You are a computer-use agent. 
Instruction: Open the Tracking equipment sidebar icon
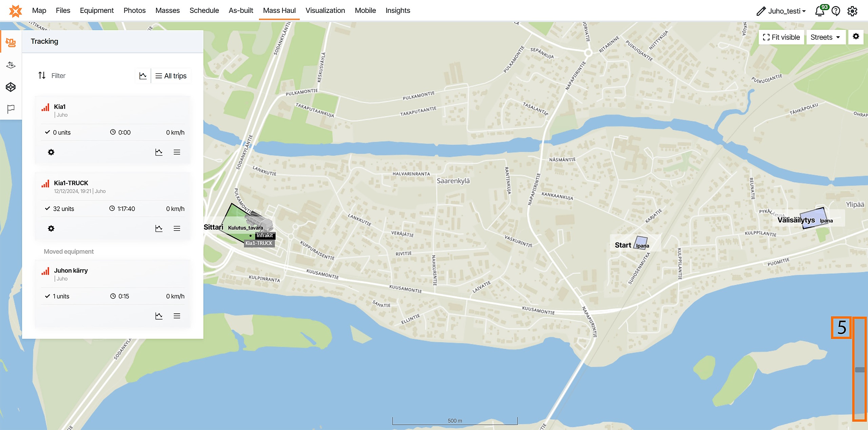[x=11, y=42]
